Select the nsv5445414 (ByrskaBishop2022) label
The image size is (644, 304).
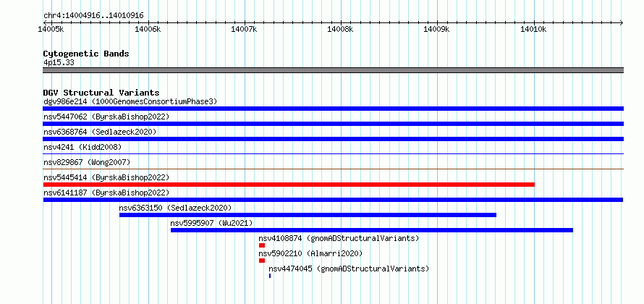point(106,177)
